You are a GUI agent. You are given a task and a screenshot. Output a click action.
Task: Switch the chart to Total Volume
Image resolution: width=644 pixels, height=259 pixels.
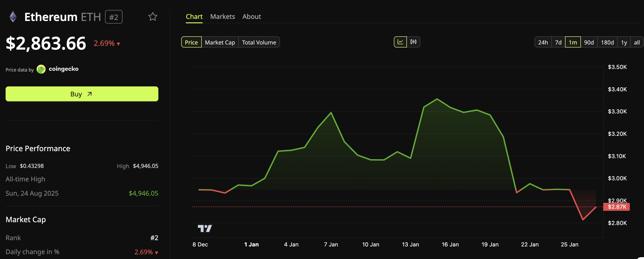[259, 42]
